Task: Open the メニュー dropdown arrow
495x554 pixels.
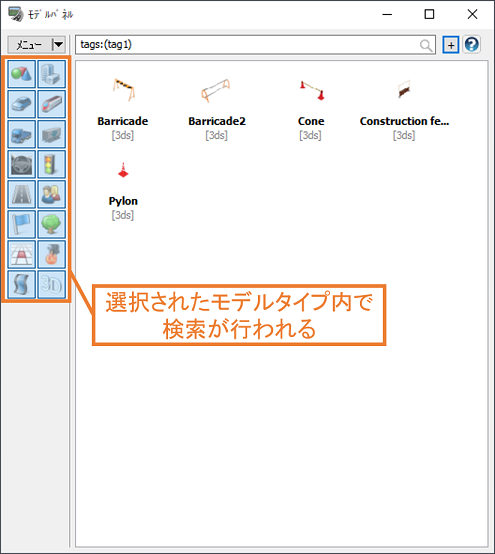Action: [58, 45]
